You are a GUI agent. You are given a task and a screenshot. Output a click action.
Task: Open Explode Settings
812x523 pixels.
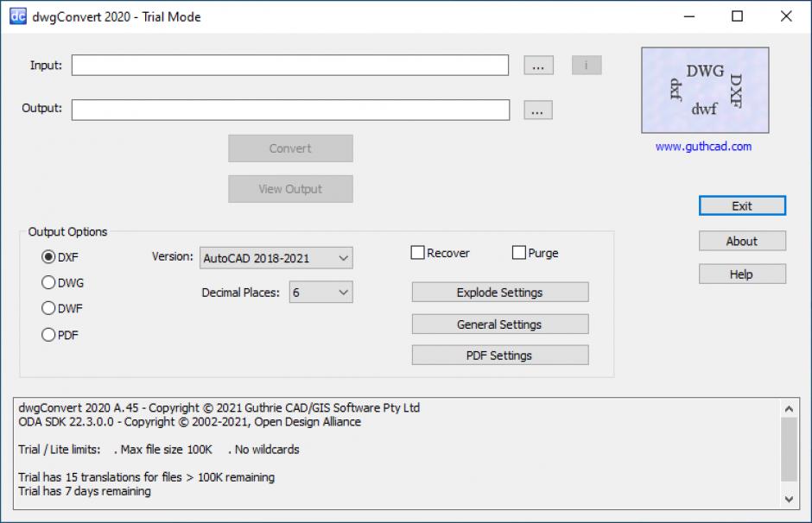pos(500,293)
